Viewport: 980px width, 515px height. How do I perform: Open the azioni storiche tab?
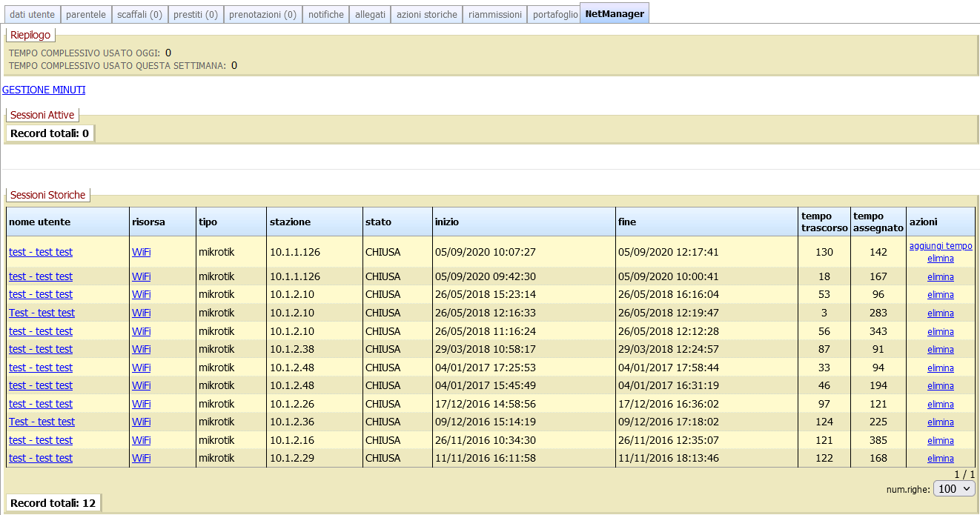tap(426, 13)
